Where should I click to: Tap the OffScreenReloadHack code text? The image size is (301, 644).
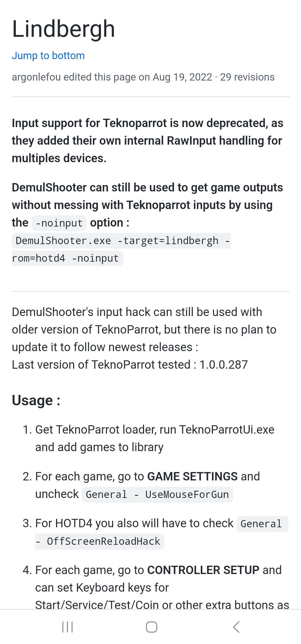[x=103, y=541]
